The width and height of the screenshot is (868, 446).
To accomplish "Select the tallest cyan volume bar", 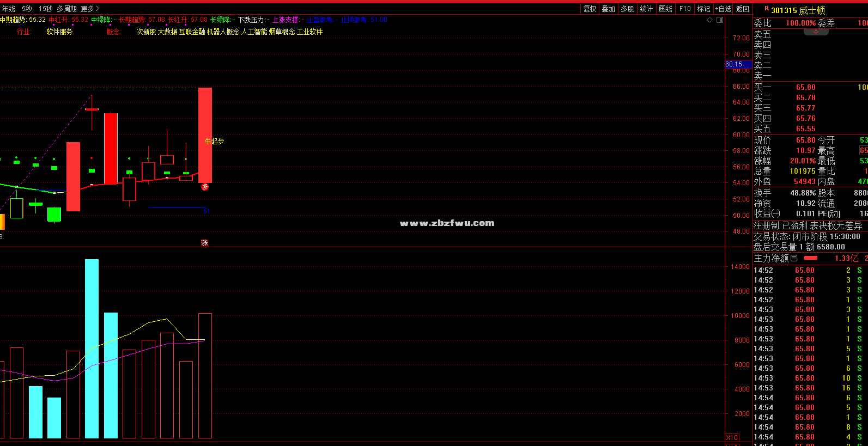I will [92, 349].
